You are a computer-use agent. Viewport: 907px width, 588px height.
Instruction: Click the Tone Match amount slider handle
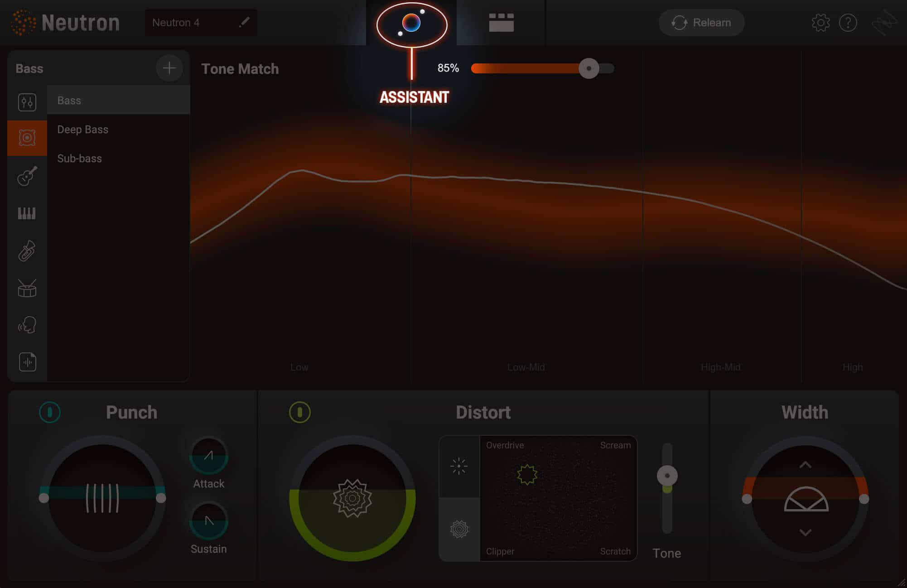point(589,68)
